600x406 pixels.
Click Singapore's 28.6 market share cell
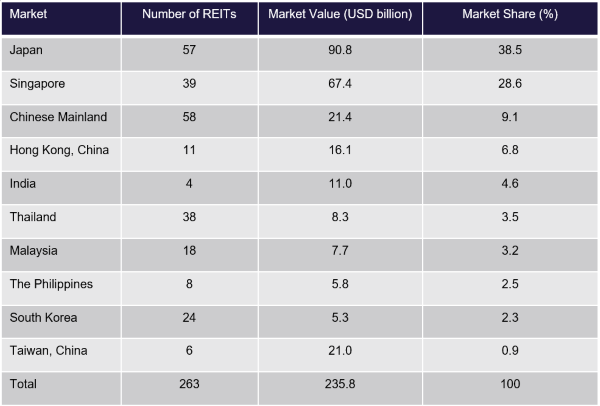click(509, 84)
